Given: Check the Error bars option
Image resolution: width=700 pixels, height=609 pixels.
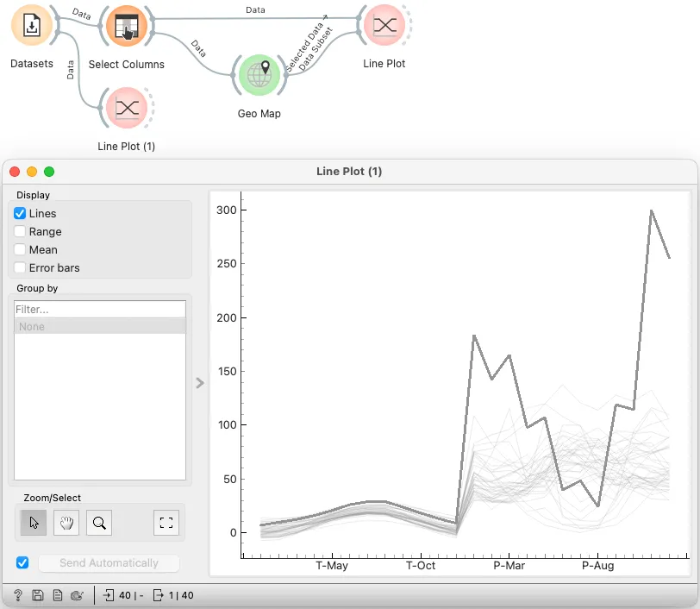Looking at the screenshot, I should click(20, 267).
